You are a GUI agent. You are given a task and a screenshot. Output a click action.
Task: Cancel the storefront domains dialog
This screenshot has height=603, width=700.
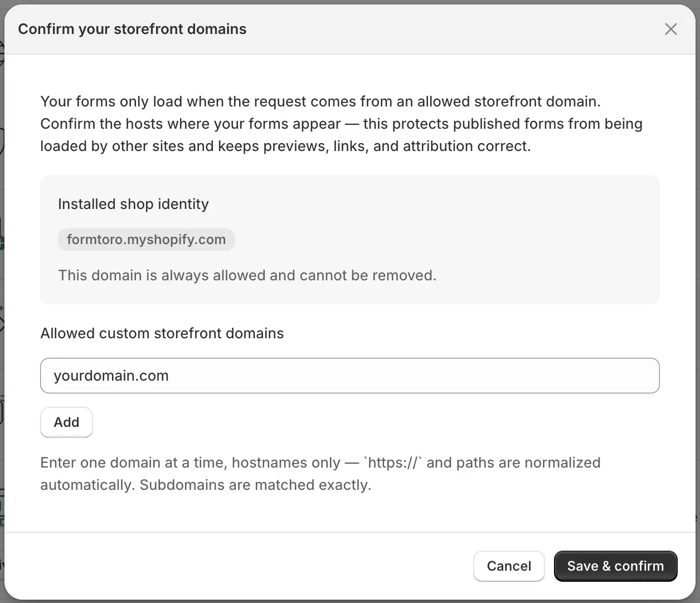[x=509, y=566]
